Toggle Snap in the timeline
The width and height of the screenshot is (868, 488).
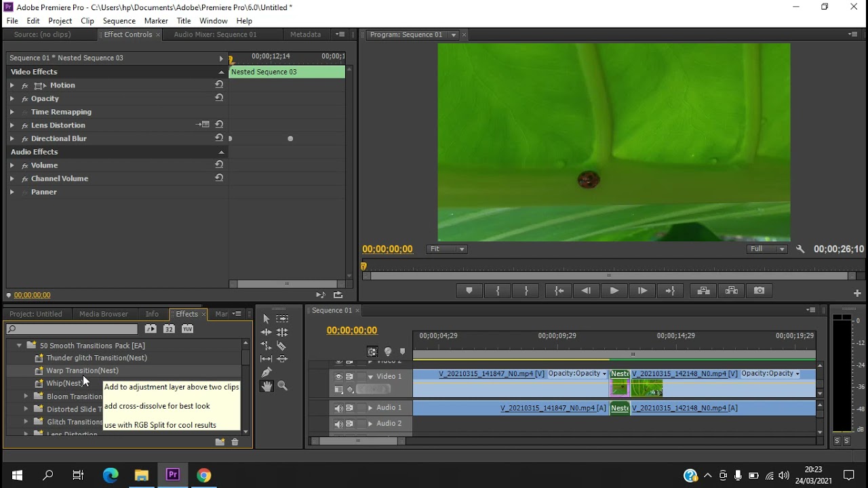pos(372,352)
